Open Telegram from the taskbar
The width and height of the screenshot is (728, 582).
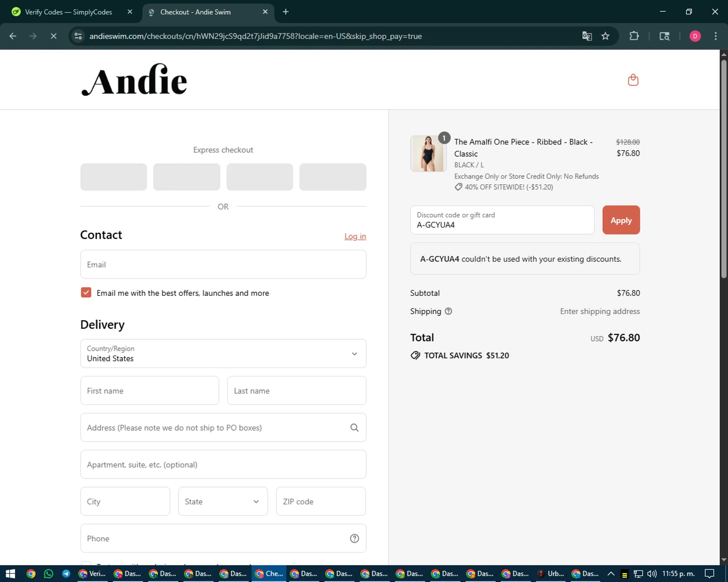click(66, 574)
